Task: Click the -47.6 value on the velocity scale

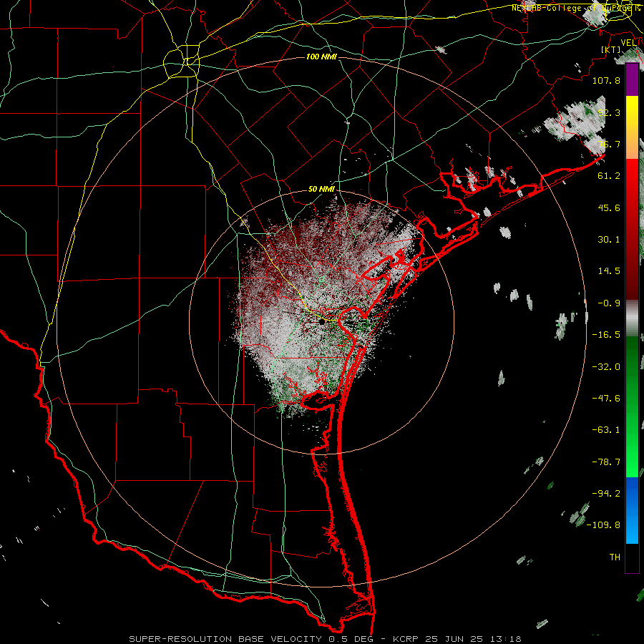Action: pos(606,399)
